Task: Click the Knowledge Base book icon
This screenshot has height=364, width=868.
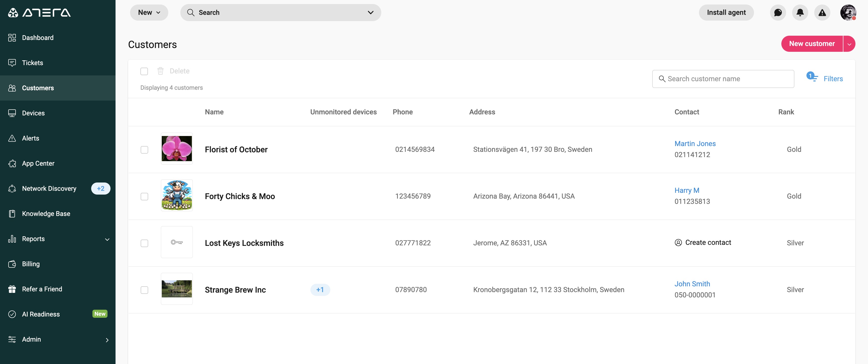Action: 12,213
